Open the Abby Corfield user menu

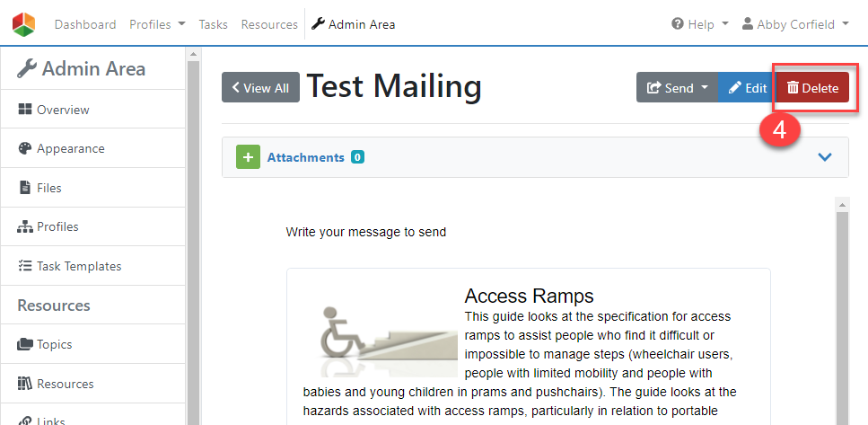click(x=795, y=24)
